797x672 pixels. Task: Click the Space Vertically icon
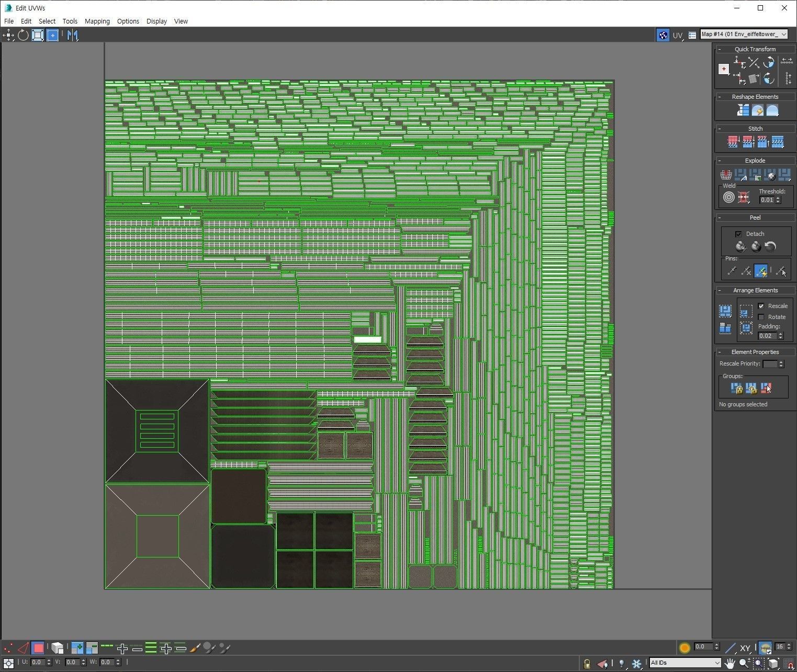(788, 78)
